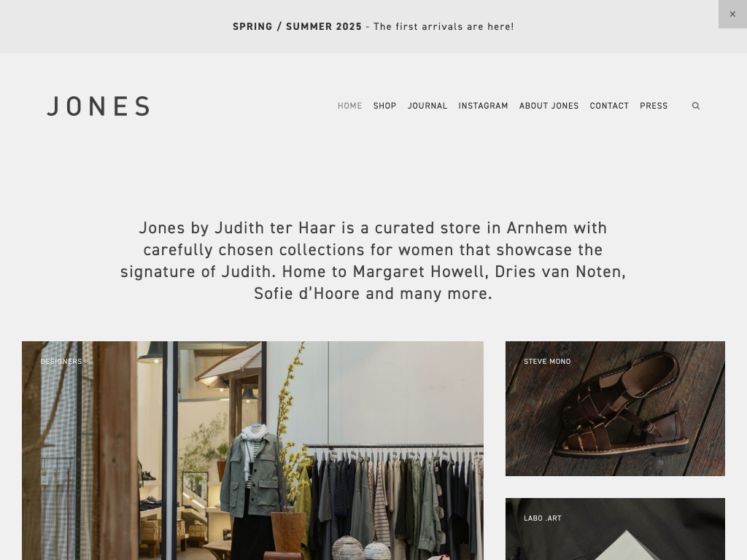
Task: Click the Jones by Judith ter Haar intro paragraph
Action: (373, 260)
